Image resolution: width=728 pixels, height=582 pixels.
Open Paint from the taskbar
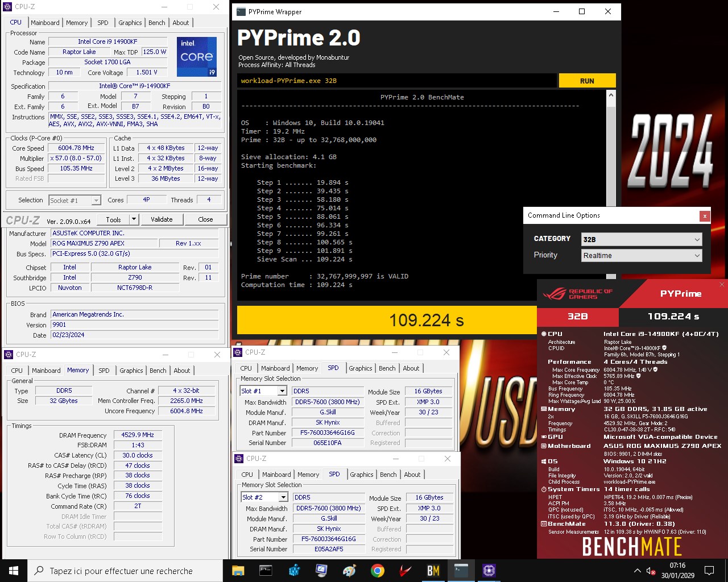coord(349,571)
